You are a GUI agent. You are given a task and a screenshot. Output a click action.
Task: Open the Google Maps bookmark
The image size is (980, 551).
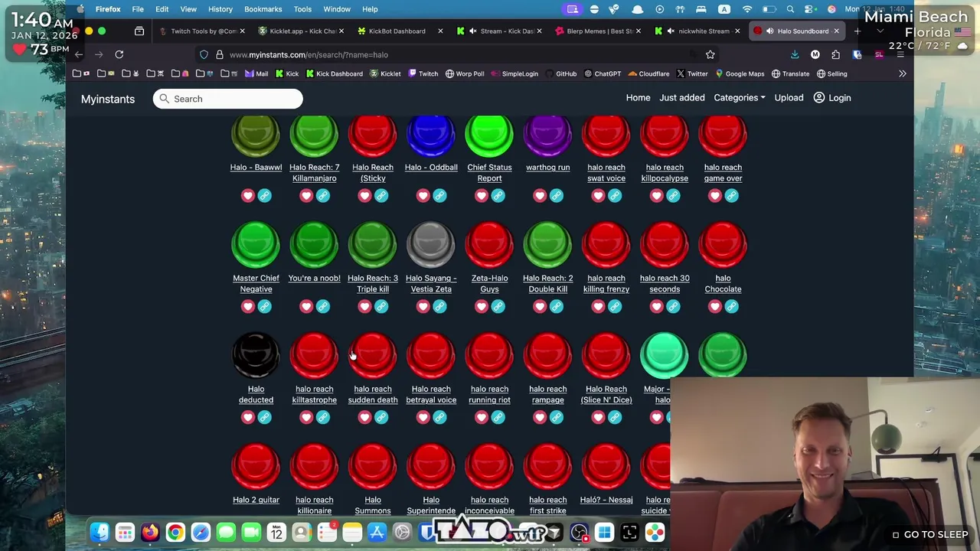(740, 73)
